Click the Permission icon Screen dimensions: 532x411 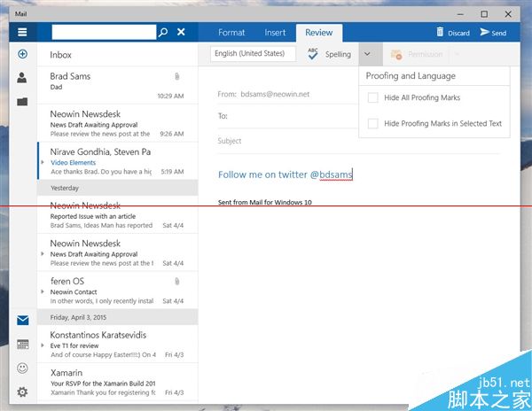coord(396,54)
